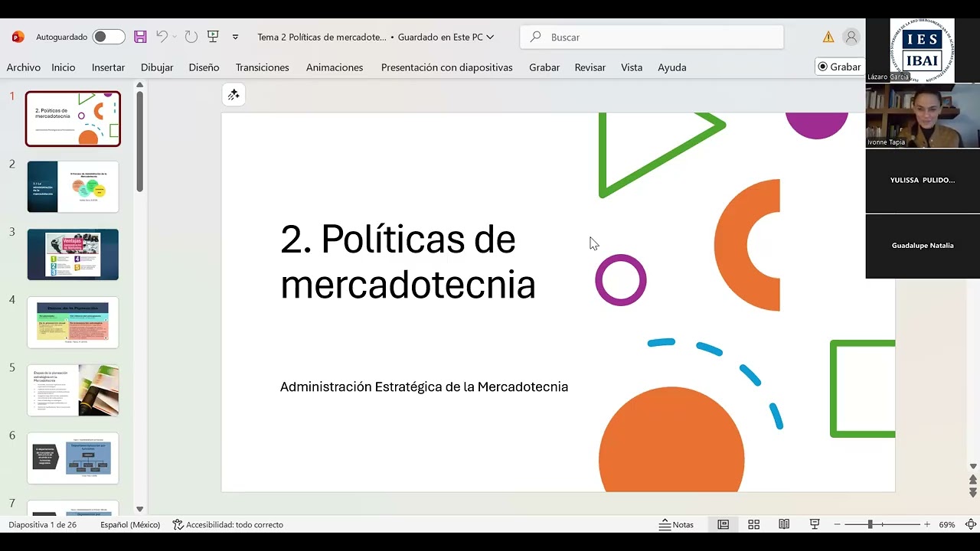Open the Undo history dropdown arrow

point(175,37)
